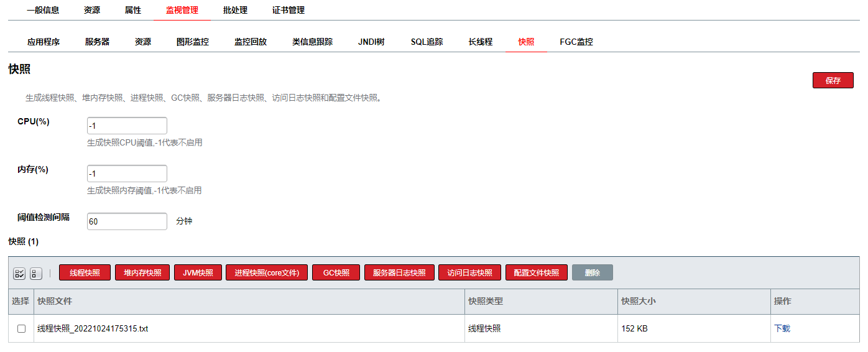Trigger the GC快照 button
Screen dimensions: 868x352
pyautogui.click(x=336, y=273)
